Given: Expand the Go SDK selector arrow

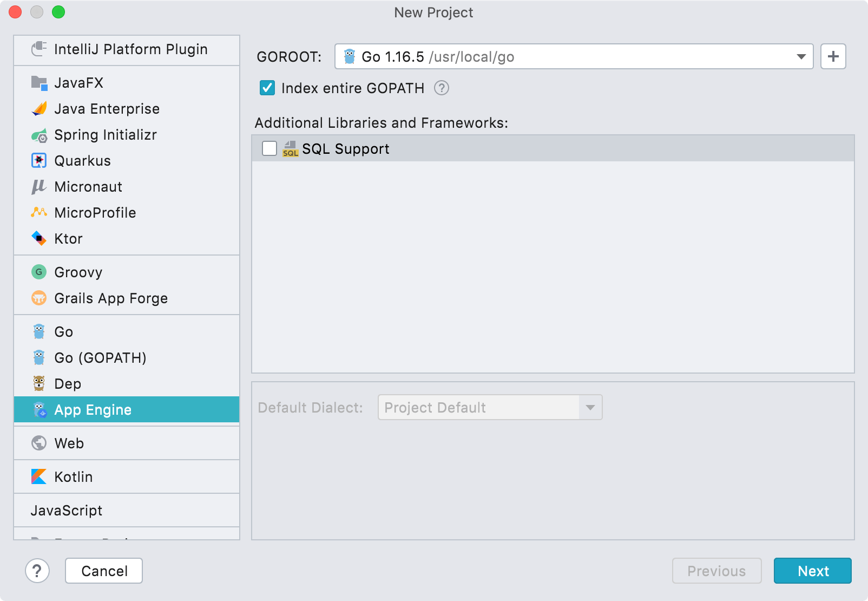Looking at the screenshot, I should pos(800,56).
